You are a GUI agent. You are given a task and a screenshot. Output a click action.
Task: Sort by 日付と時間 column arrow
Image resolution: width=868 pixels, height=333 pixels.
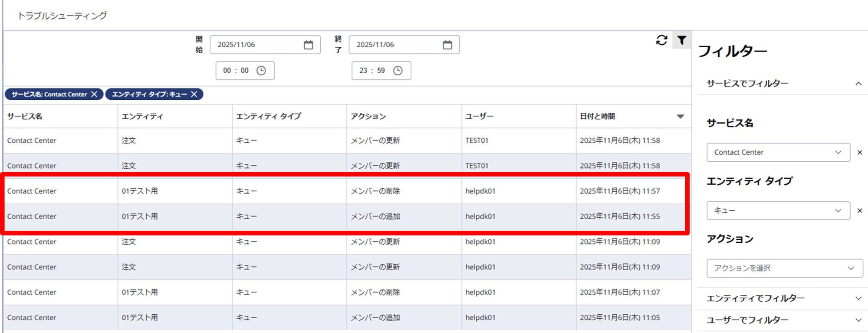(x=680, y=116)
